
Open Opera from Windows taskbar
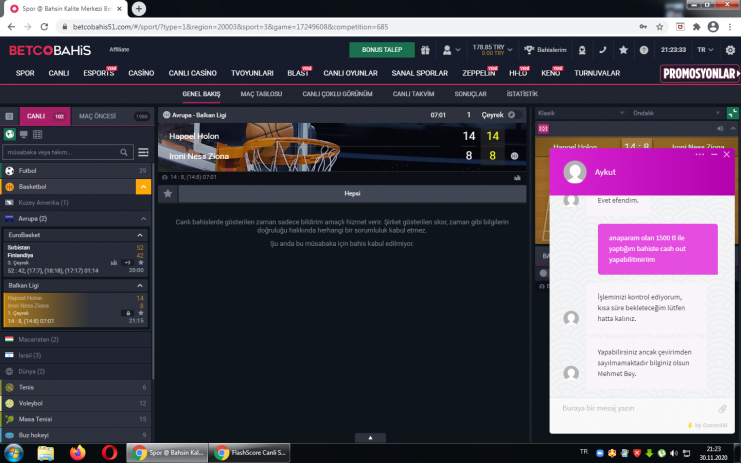coord(109,453)
